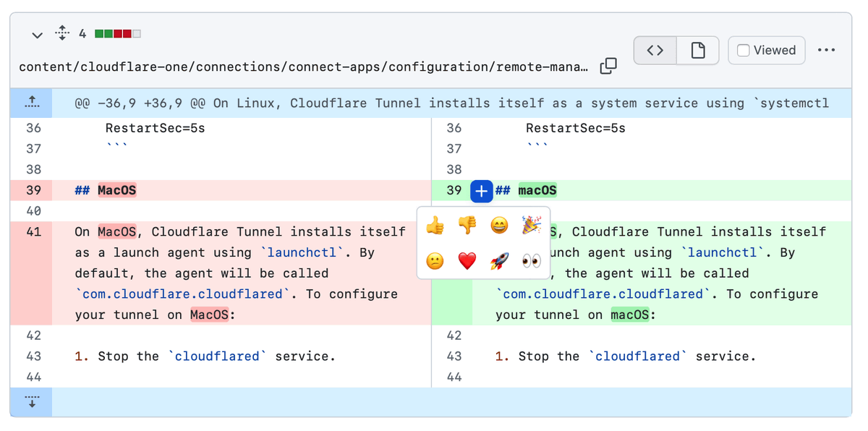Viewport: 868px width, 431px height.
Task: React with rocket emoji
Action: click(499, 260)
